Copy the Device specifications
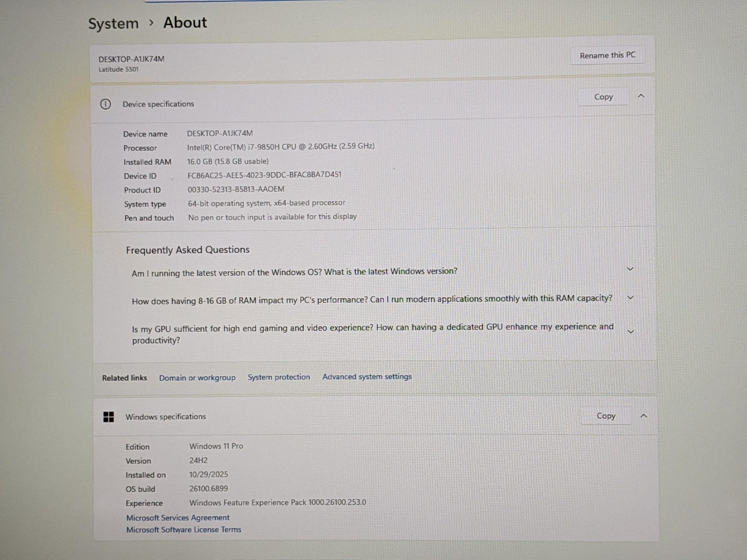 coord(603,97)
